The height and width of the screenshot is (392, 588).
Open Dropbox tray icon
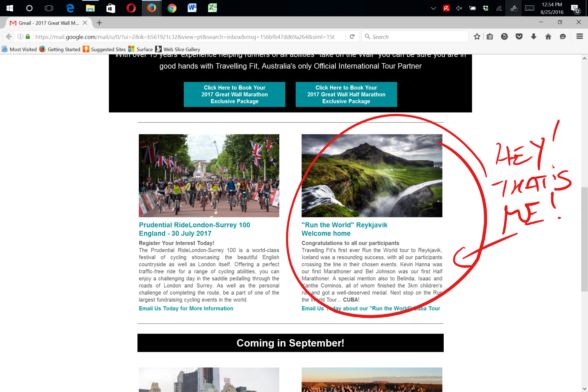coord(486,8)
